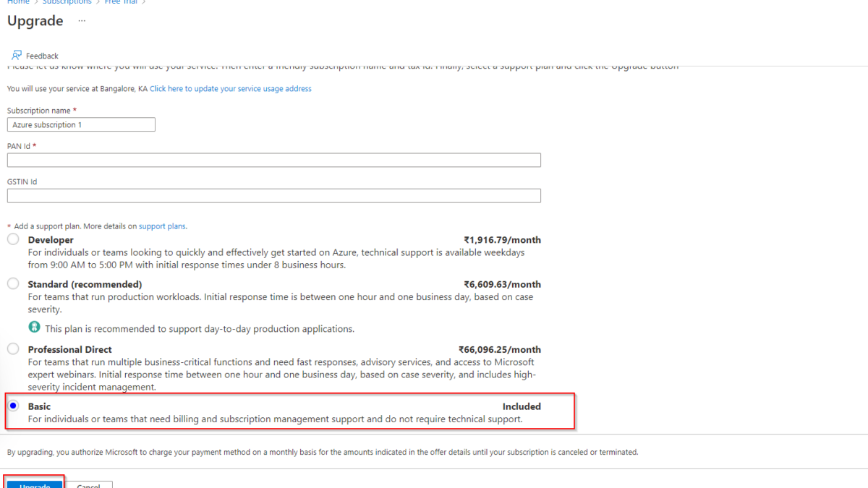This screenshot has width=868, height=488.
Task: Click the ₹1,916.79/month price
Action: (502, 240)
